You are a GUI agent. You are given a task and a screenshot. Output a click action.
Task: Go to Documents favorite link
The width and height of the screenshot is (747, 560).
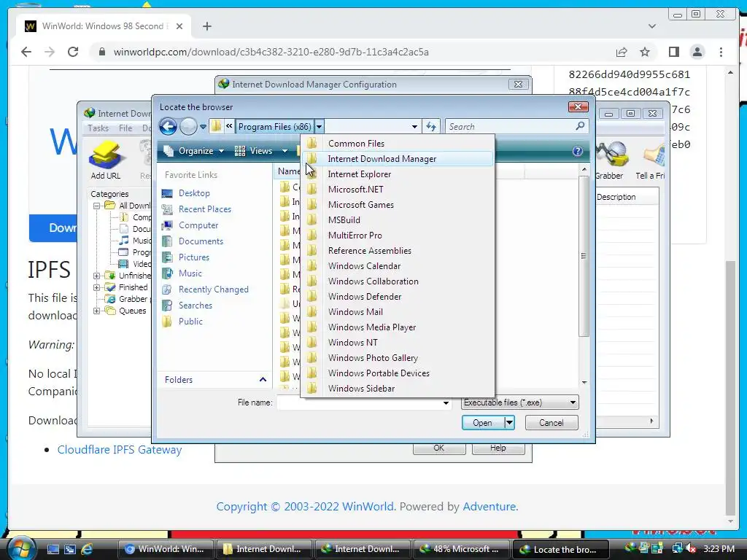(x=201, y=241)
